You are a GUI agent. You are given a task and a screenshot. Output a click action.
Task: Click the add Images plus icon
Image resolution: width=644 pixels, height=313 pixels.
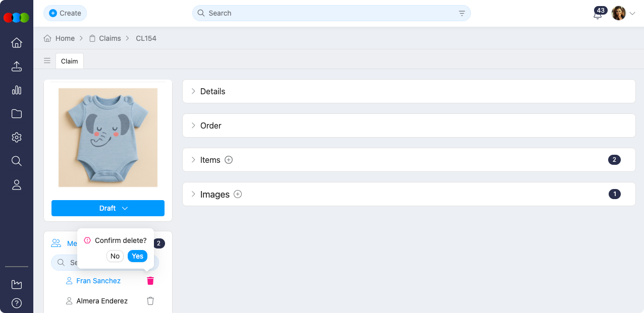(238, 194)
